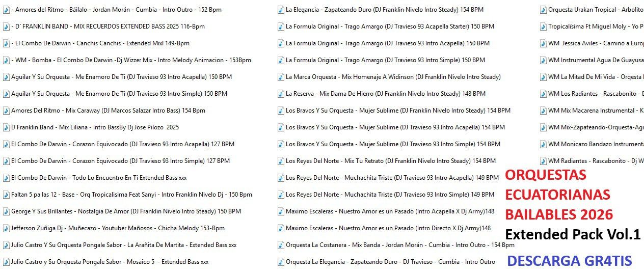644x273 pixels.
Task: Click the file icon for WM Mix Macarena Instrumental
Action: tap(543, 111)
